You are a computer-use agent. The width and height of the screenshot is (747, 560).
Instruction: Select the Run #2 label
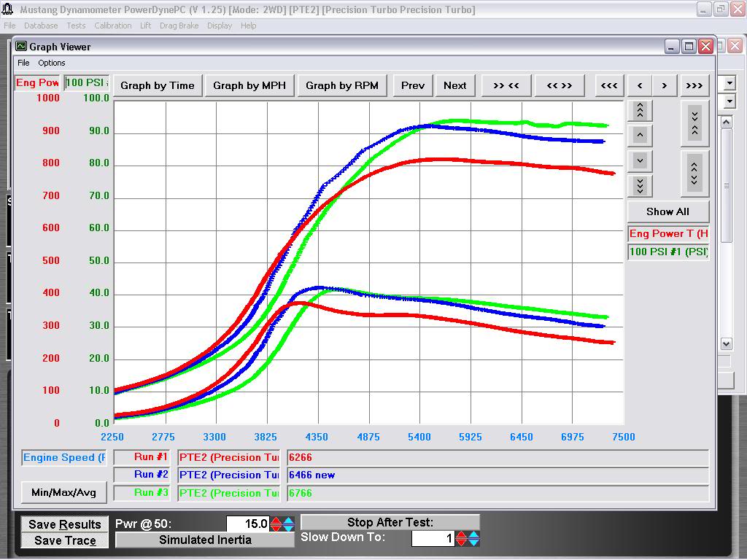pos(142,475)
